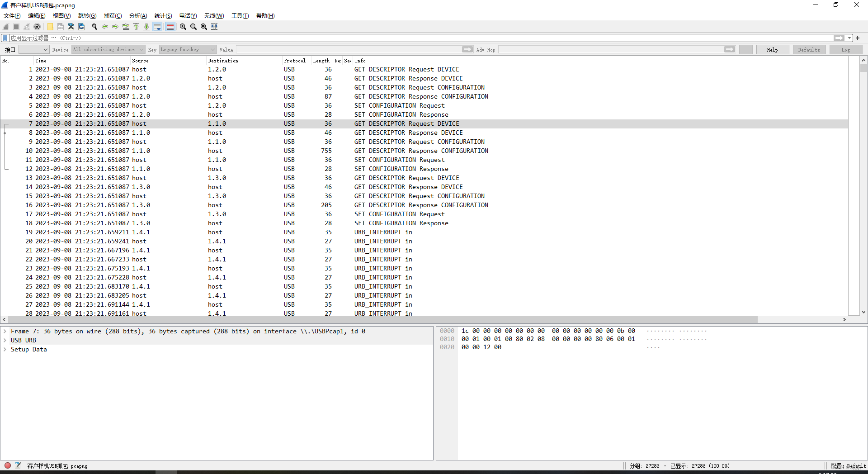Open the 工具(T) menu
The image size is (868, 474).
pos(240,16)
